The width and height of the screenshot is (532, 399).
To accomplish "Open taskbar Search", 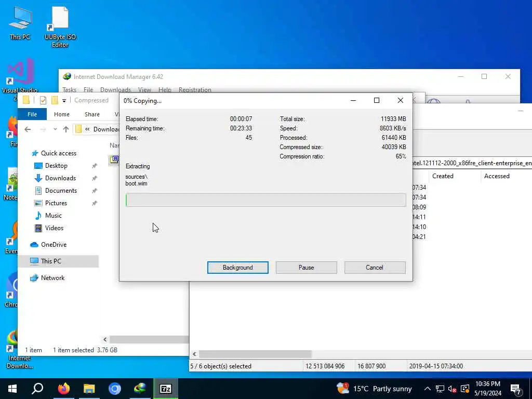I will 37,389.
